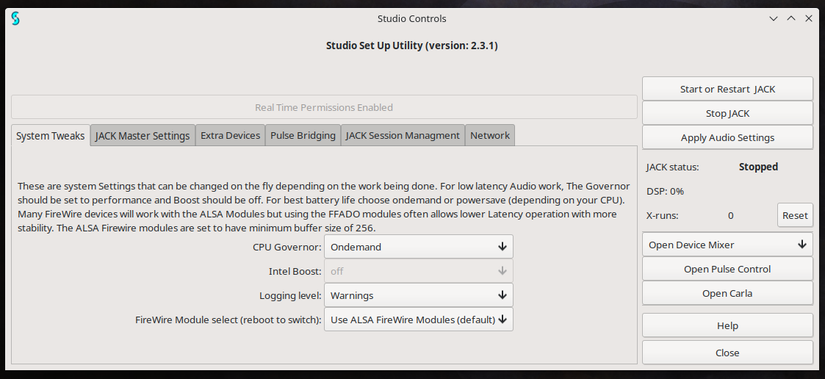Open the Pulse Bridging tab
This screenshot has height=379, width=825.
point(303,136)
